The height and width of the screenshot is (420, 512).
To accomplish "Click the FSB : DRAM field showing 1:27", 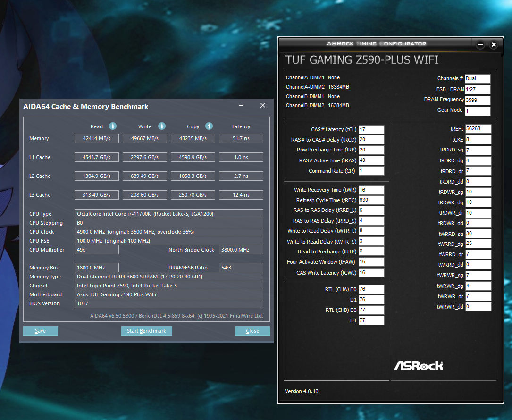I will point(478,89).
